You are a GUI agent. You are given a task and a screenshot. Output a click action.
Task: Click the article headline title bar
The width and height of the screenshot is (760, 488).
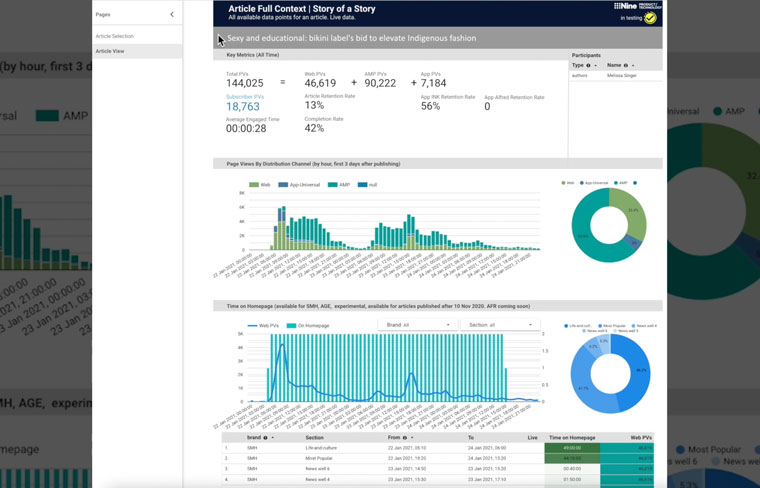(438, 38)
